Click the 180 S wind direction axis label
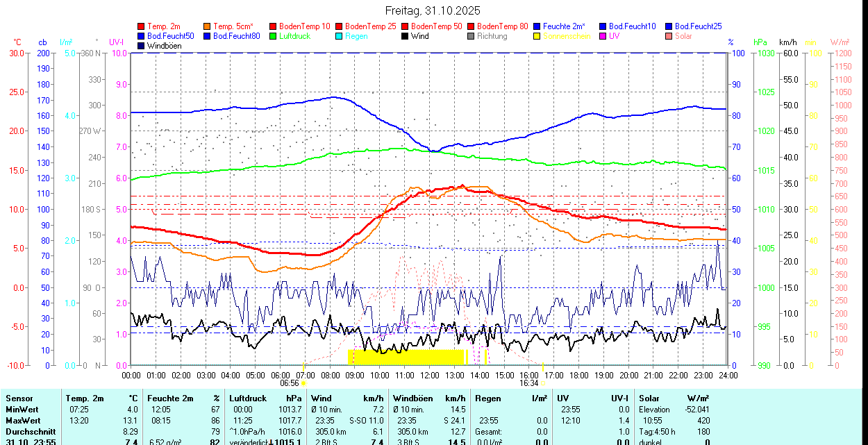868x445 pixels. (92, 209)
